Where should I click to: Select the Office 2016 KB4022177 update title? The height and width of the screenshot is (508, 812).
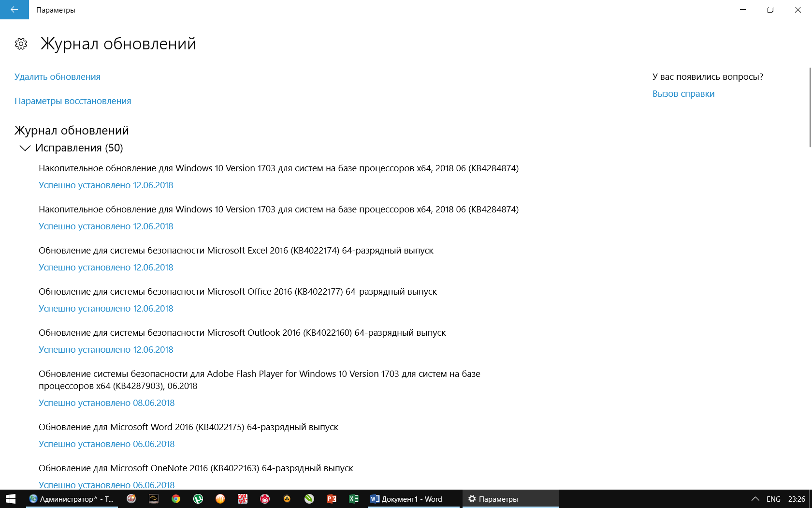[238, 292]
